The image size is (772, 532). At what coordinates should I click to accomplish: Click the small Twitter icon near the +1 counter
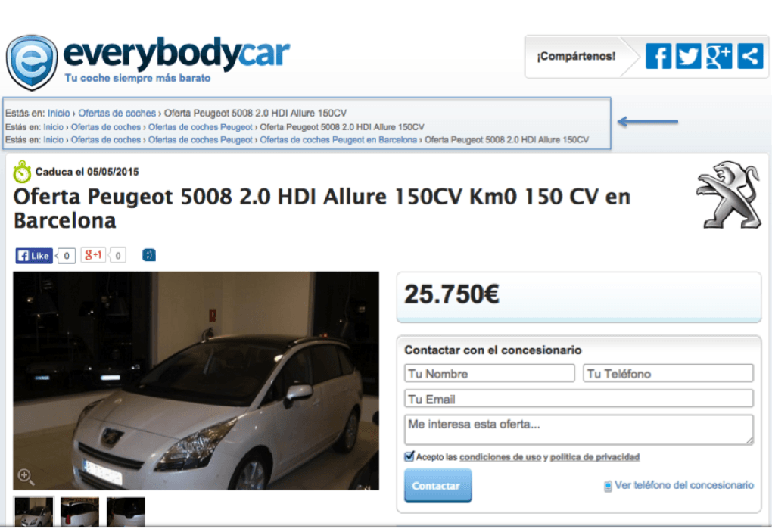click(148, 255)
